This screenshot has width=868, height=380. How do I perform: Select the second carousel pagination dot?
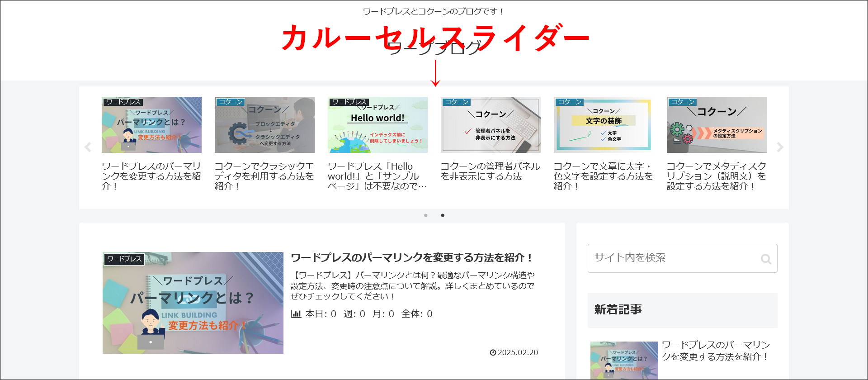443,215
